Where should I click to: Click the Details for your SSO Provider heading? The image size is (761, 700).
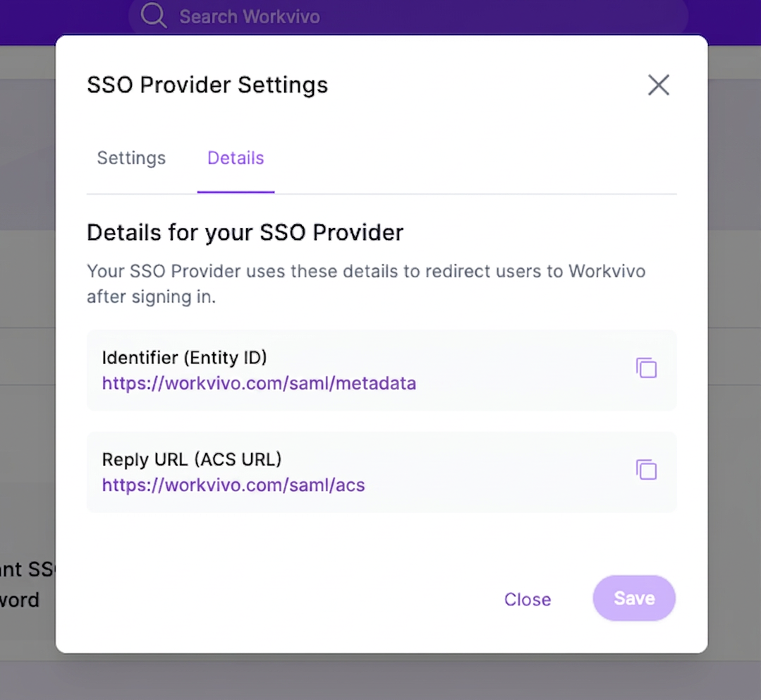point(245,232)
